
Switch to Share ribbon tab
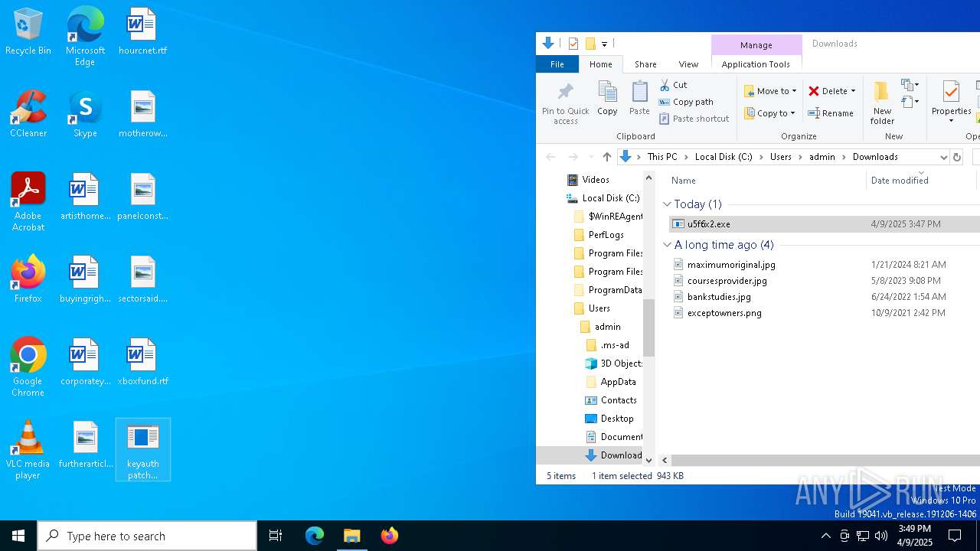(645, 64)
